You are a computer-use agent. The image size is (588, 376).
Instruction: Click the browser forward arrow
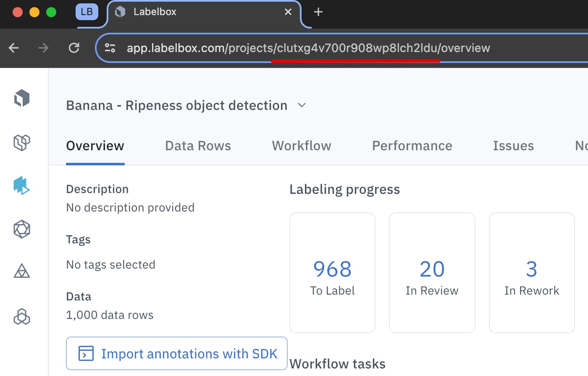[x=43, y=48]
